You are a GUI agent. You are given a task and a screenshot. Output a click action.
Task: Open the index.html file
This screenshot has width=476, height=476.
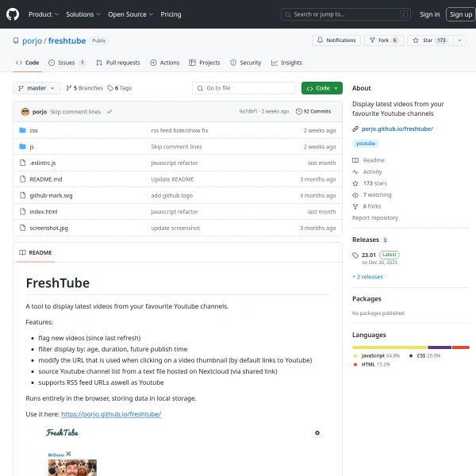click(x=44, y=212)
